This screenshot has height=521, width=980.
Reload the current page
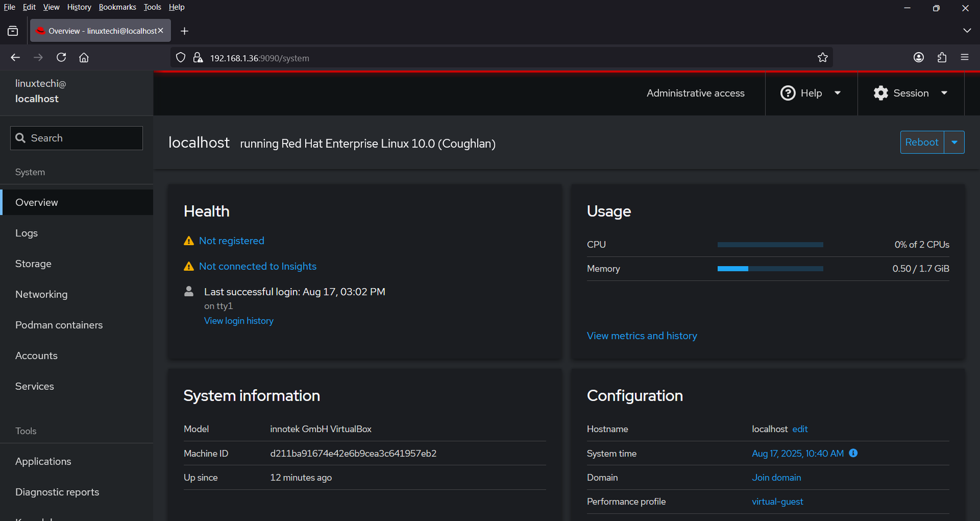[61, 58]
